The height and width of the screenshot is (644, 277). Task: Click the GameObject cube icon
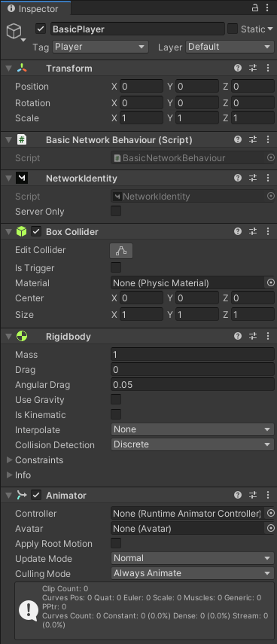(x=14, y=31)
